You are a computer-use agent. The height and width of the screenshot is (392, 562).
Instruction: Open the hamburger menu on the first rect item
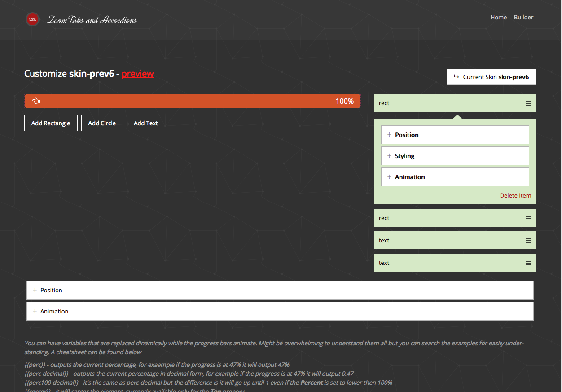(x=529, y=103)
